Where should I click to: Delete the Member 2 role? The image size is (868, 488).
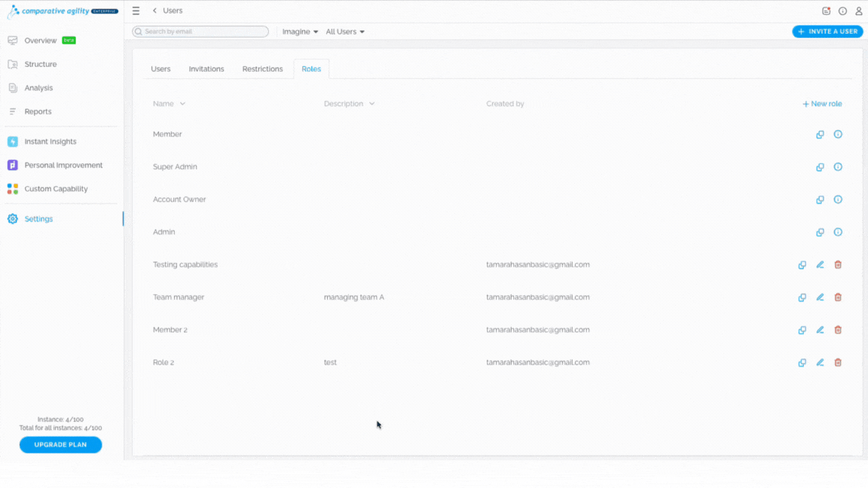[838, 330]
